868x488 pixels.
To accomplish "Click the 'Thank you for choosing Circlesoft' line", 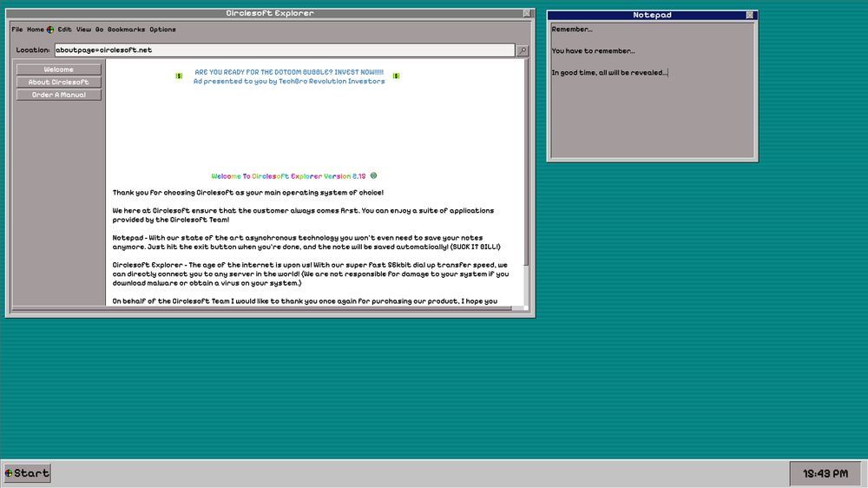I will pyautogui.click(x=248, y=193).
